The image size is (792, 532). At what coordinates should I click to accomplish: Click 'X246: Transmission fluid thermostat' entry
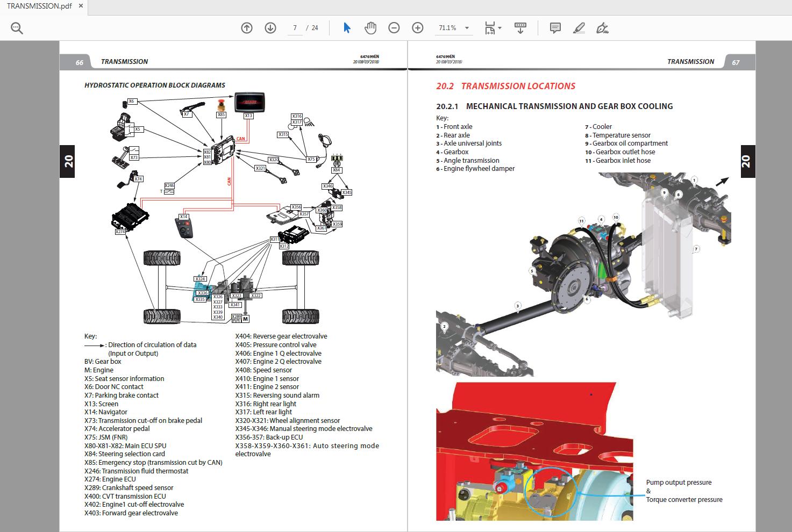[x=137, y=471]
